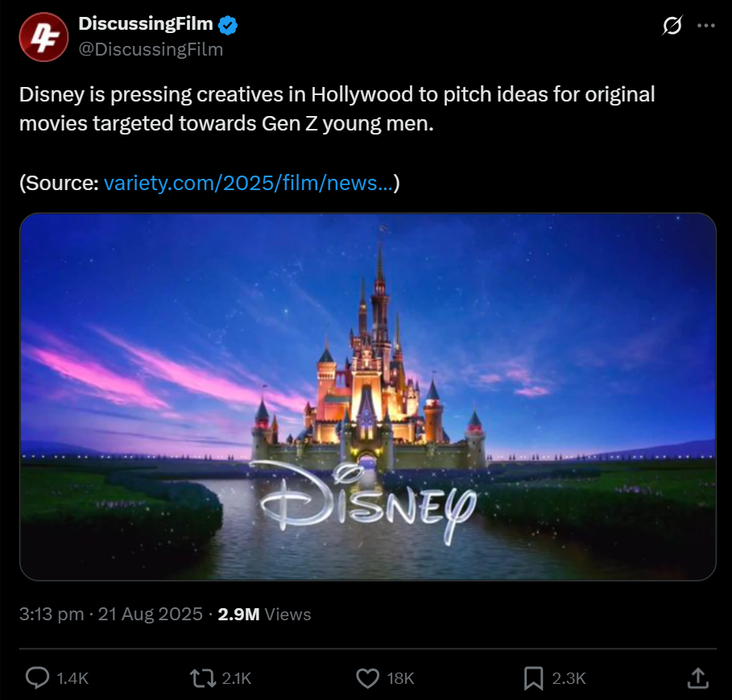Open the 2.9M Views analytics
Screen dimensions: 732x700
tap(264, 614)
